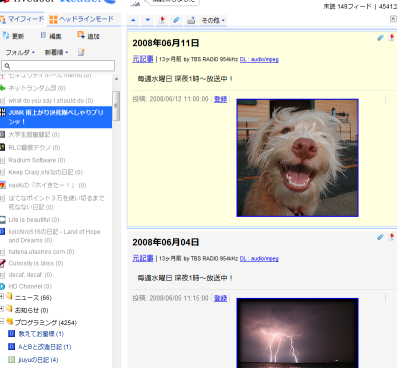
Task: Select the Radium Software feed
Action: 37,160
